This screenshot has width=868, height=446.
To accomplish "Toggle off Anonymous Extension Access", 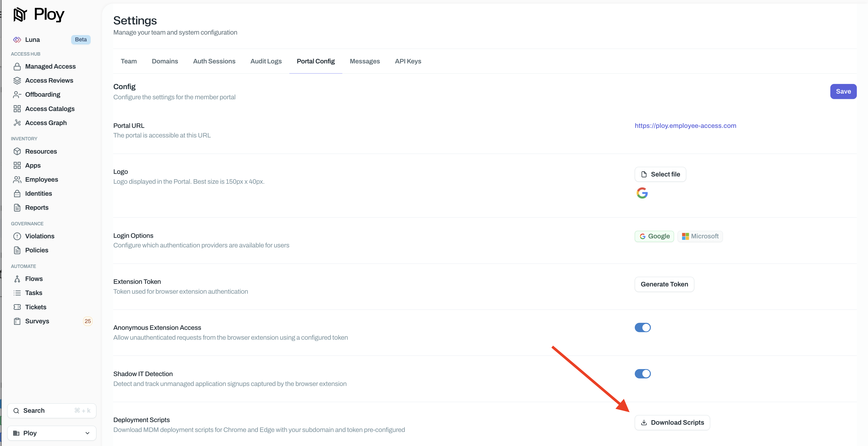I will pos(642,327).
